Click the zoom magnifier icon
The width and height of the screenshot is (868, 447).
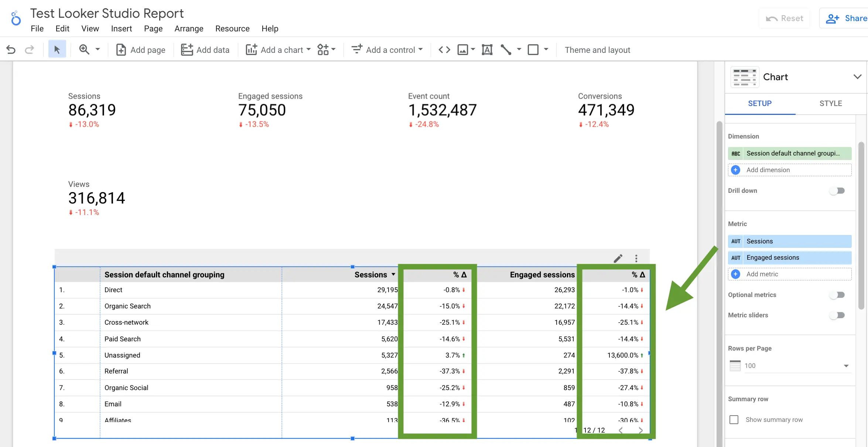(x=84, y=50)
